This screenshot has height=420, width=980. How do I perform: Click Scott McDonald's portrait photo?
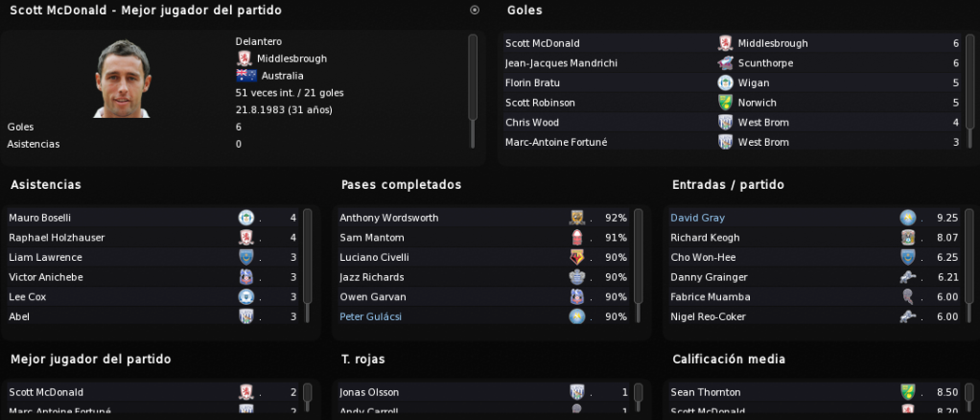123,78
